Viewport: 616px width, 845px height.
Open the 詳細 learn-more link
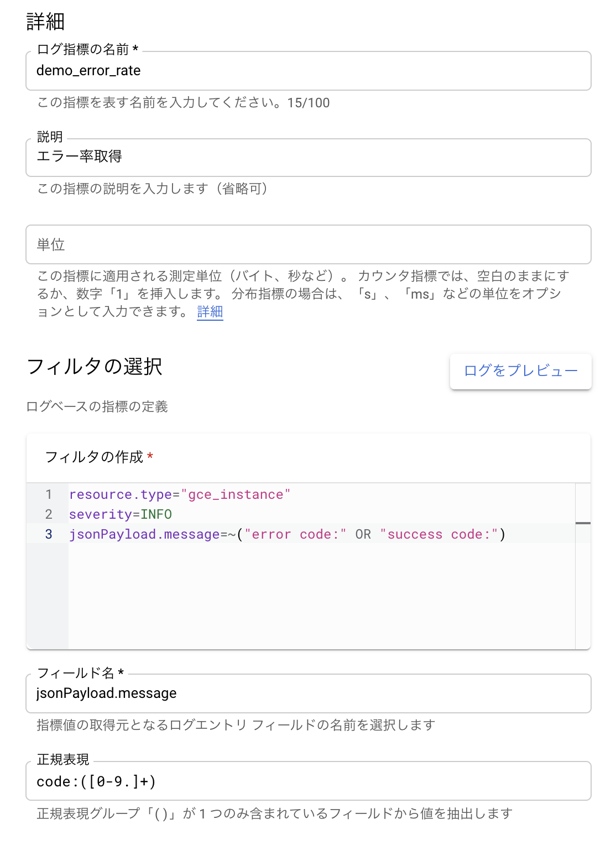pos(210,312)
